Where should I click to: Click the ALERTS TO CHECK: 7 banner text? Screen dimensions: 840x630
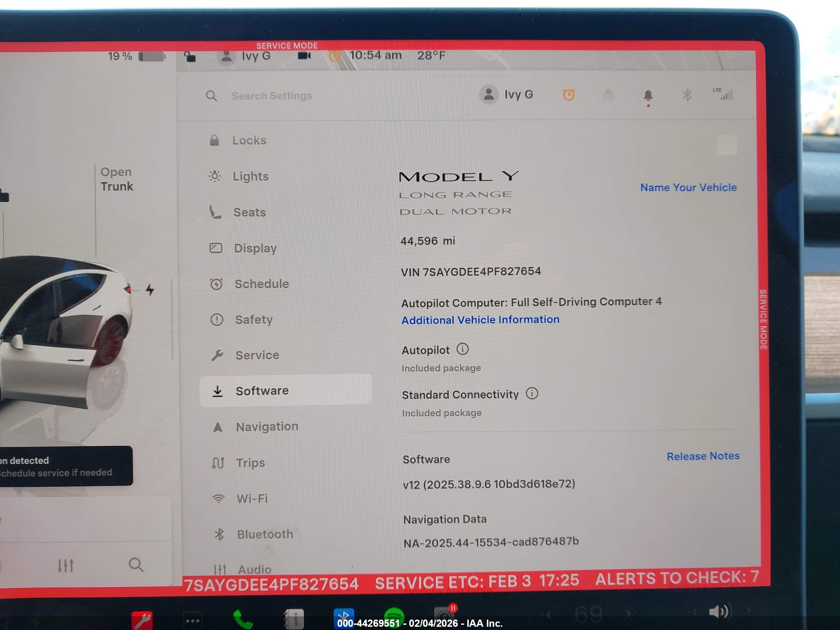(x=677, y=577)
